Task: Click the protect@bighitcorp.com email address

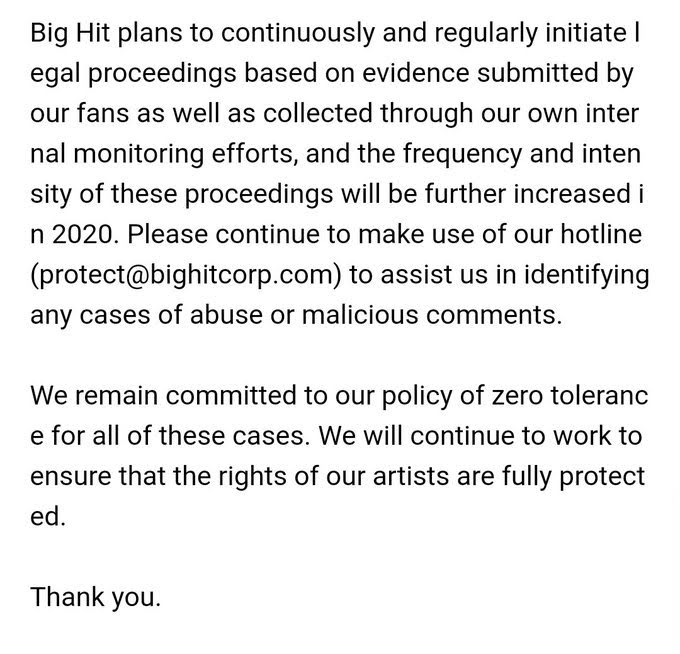Action: tap(186, 275)
